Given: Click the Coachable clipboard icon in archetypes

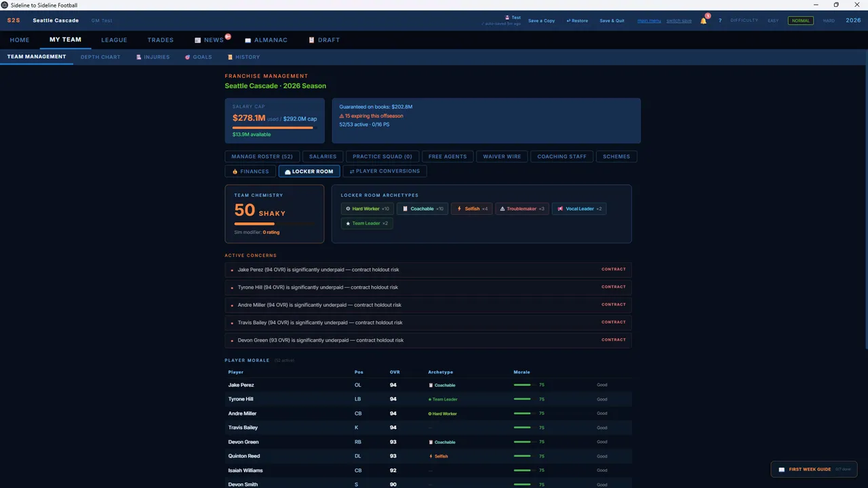Looking at the screenshot, I should [405, 209].
